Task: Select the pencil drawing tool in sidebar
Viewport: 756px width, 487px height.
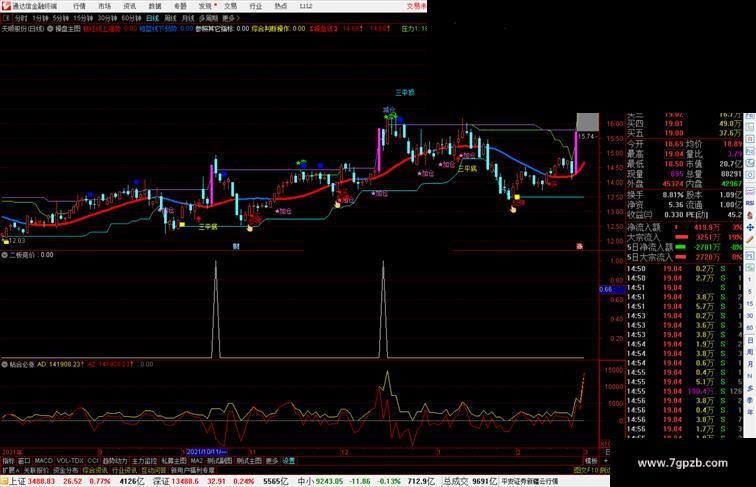Action: click(x=750, y=240)
